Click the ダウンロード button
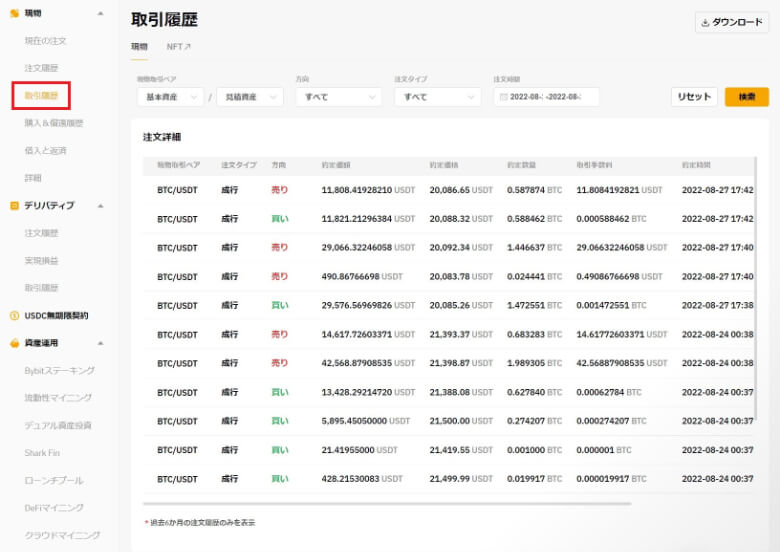Screen dimensions: 780x552 732,22
